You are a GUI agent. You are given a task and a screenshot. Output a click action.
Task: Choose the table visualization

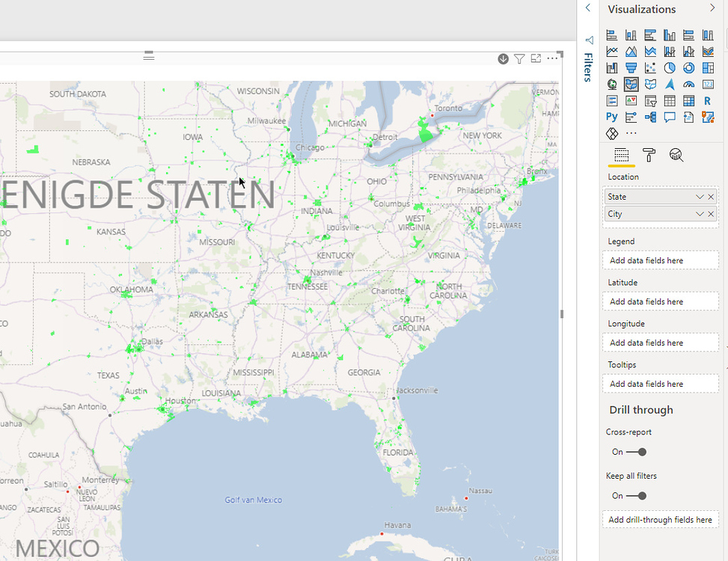click(x=670, y=101)
